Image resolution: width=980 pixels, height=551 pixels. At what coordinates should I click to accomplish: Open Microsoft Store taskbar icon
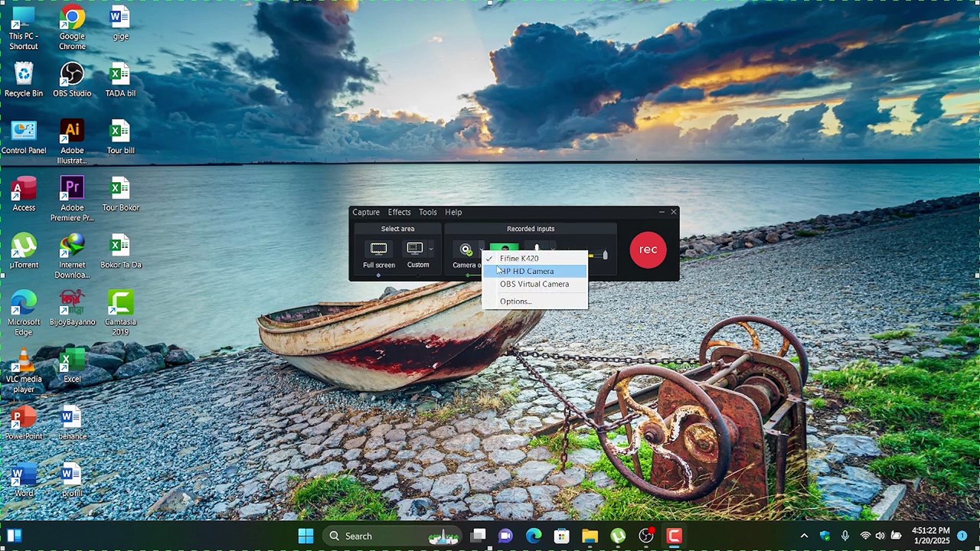pyautogui.click(x=562, y=536)
